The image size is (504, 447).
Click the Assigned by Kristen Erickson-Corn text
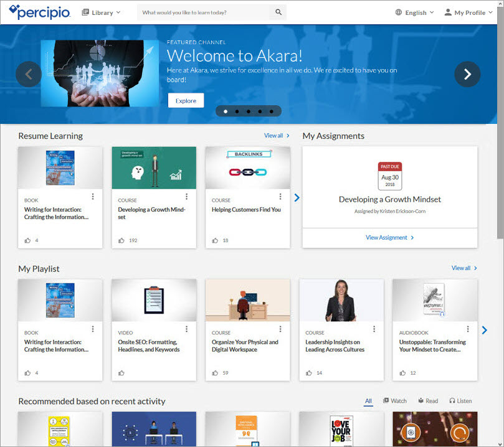point(390,211)
